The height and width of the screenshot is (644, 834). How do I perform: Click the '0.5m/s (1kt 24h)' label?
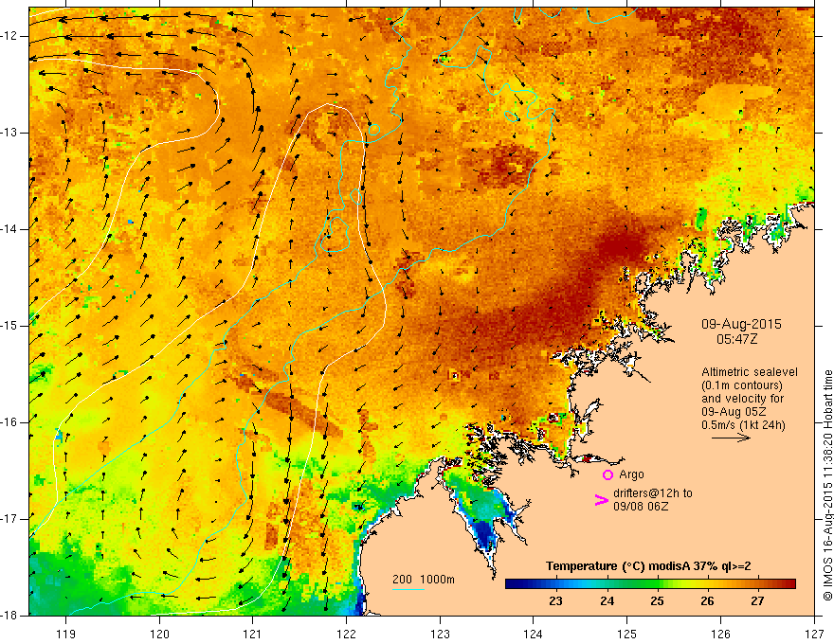(743, 424)
